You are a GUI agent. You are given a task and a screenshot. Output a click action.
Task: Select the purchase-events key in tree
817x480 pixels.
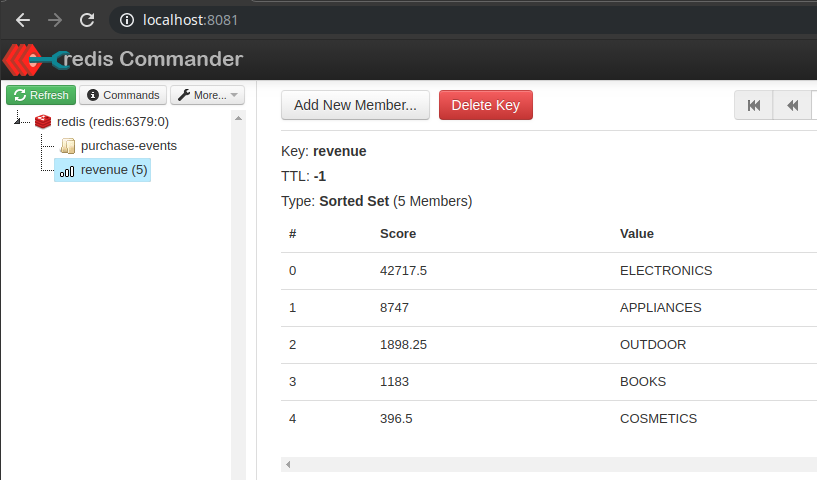(x=128, y=146)
